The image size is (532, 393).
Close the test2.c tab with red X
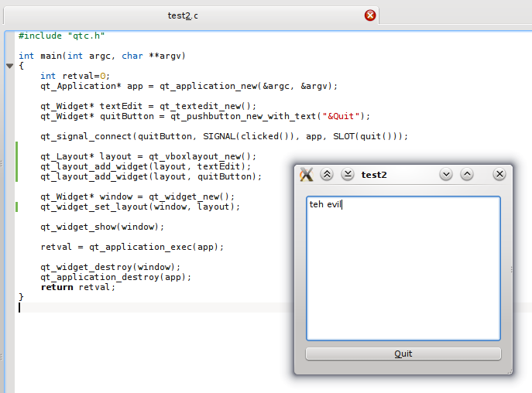[370, 15]
